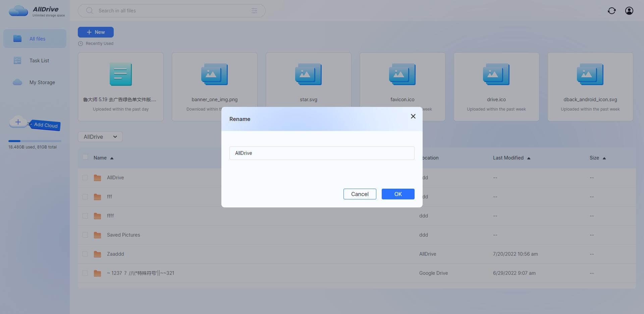Screen dimensions: 644x314
Task: Click the Rename dialog title
Action: click(240, 119)
